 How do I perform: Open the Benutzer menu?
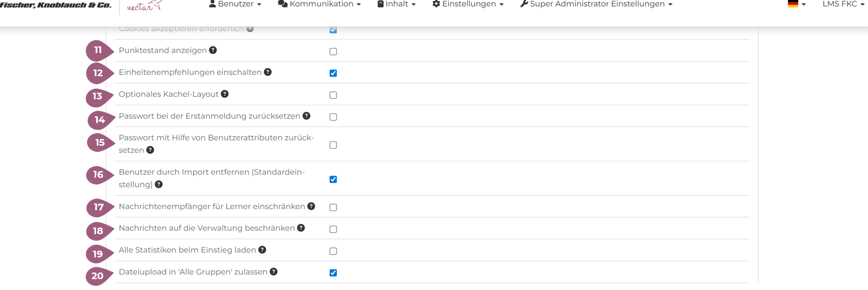coord(235,4)
